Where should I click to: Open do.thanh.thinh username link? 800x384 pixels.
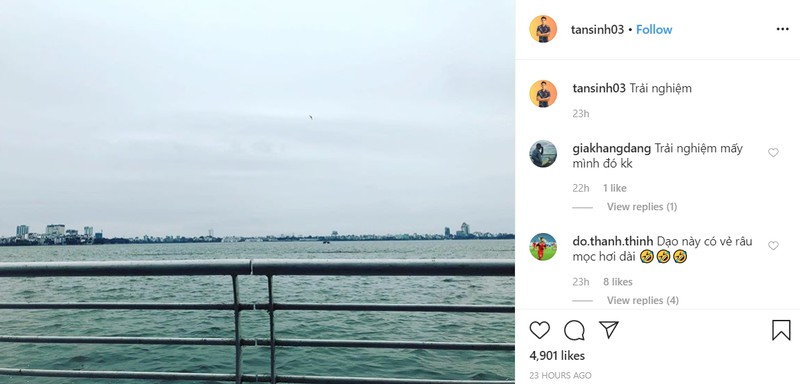pos(613,241)
